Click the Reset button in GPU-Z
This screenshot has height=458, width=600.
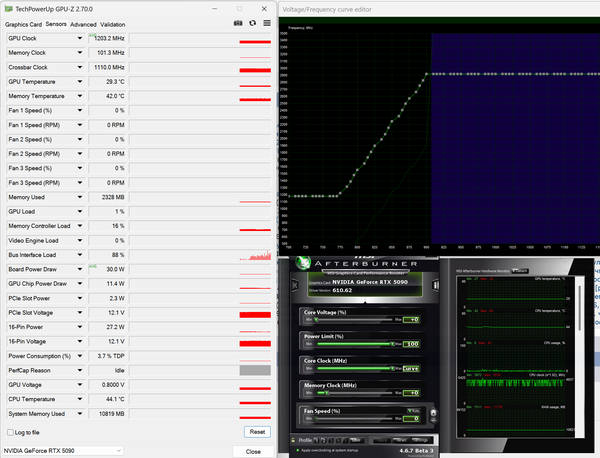[x=257, y=432]
